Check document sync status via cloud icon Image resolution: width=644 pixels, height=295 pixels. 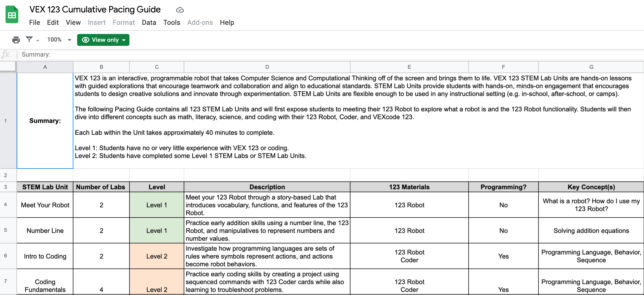point(180,10)
